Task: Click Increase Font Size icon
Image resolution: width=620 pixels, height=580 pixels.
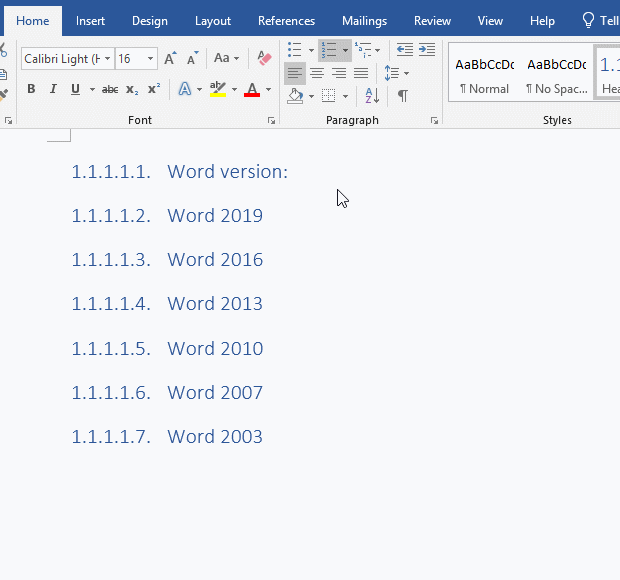Action: 170,59
